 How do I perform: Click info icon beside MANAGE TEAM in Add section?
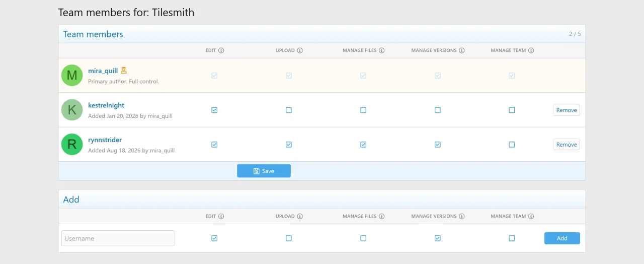(531, 216)
